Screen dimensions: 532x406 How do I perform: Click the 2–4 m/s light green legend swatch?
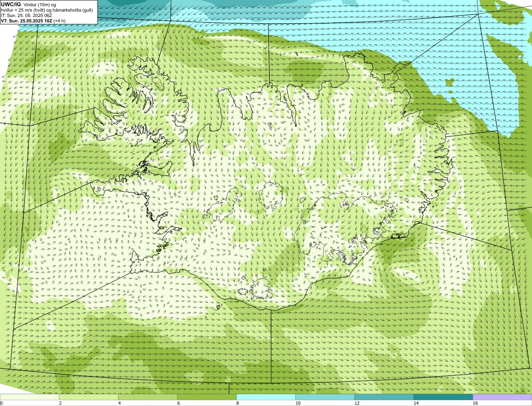(x=89, y=397)
